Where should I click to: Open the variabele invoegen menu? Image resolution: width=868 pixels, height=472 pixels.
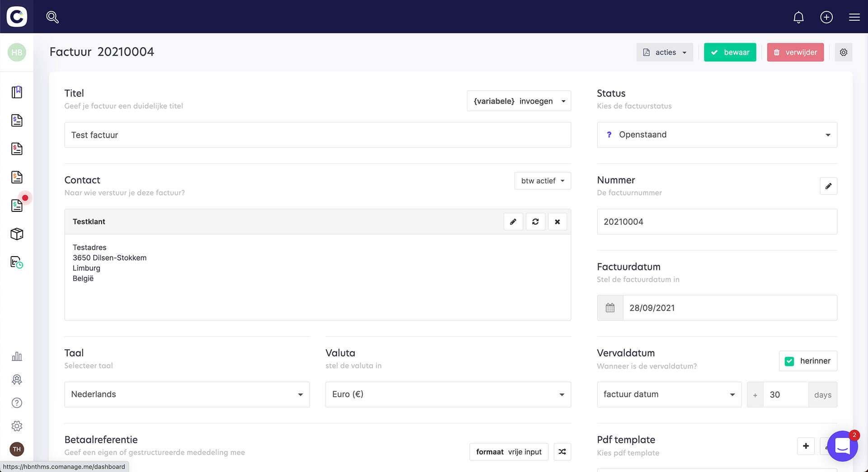[519, 101]
